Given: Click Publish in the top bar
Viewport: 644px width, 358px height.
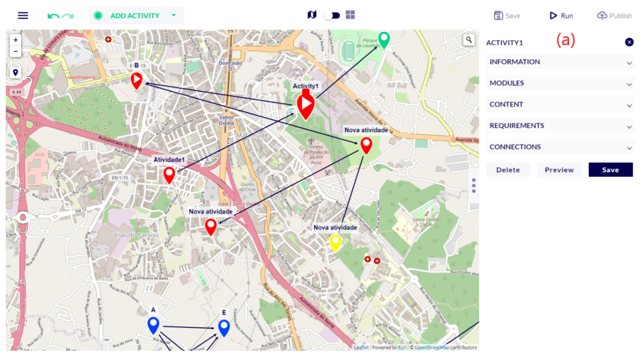Looking at the screenshot, I should (x=614, y=16).
